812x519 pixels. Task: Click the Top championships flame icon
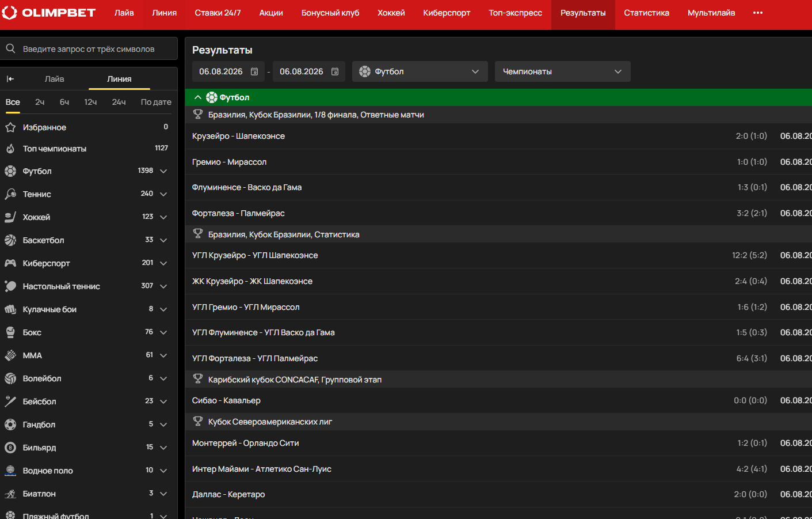pyautogui.click(x=10, y=149)
